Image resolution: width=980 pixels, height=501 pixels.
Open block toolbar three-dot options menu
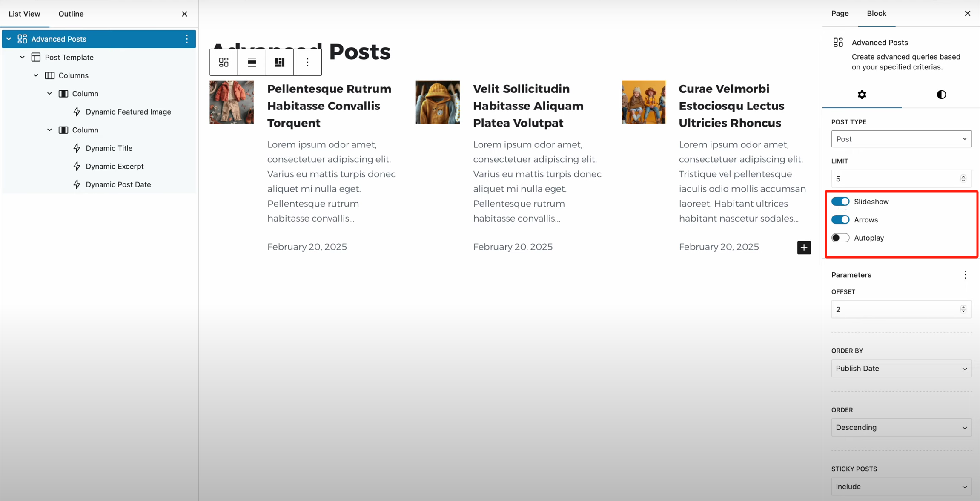307,62
